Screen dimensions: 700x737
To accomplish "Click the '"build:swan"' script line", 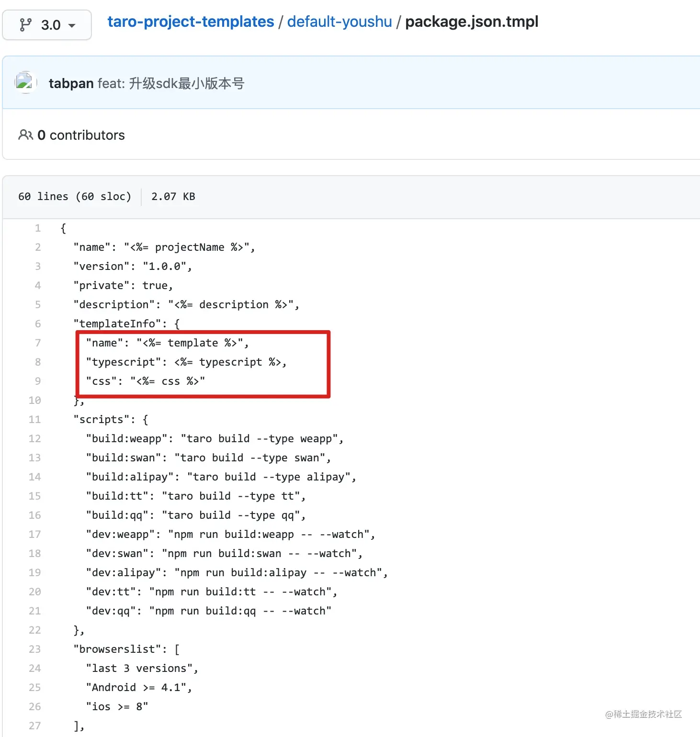I will pyautogui.click(x=208, y=458).
